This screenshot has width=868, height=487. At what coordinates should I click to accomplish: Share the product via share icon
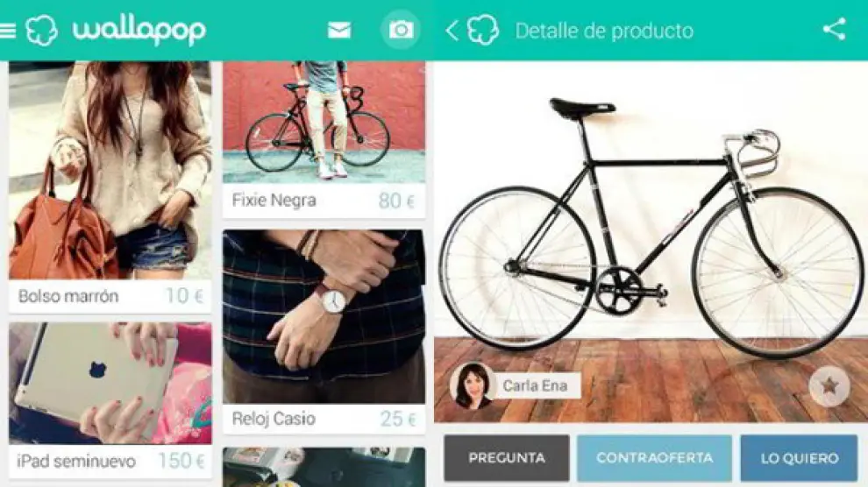[x=834, y=29]
